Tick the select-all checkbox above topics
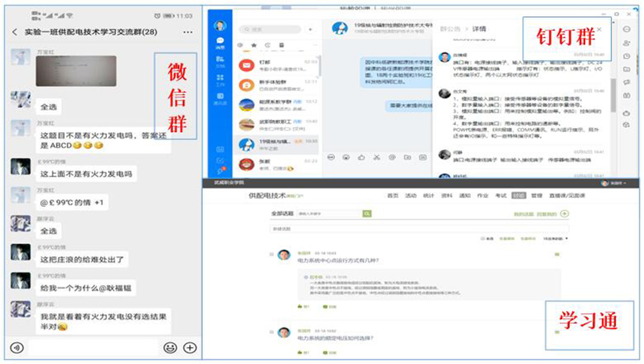This screenshot has width=644, height=364. (x=481, y=239)
